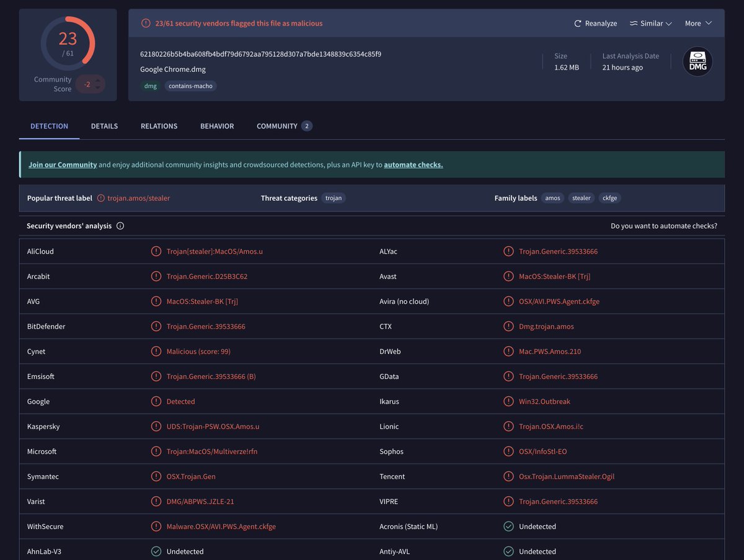The width and height of the screenshot is (744, 560).
Task: Click the trojan threat category chip
Action: [334, 198]
